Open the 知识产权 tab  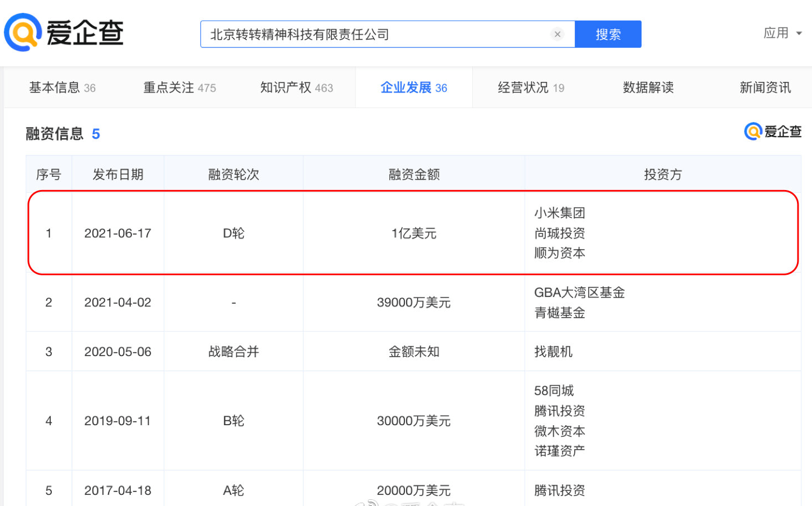pyautogui.click(x=296, y=87)
